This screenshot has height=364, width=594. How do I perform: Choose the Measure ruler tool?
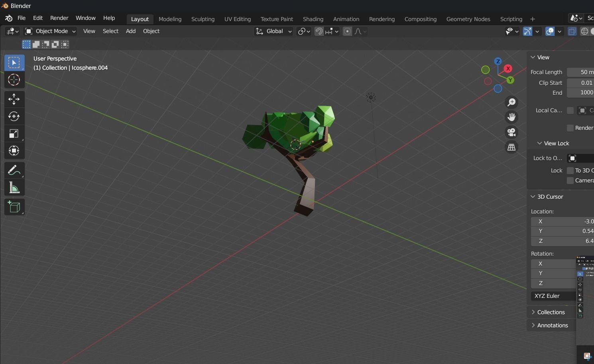(14, 188)
